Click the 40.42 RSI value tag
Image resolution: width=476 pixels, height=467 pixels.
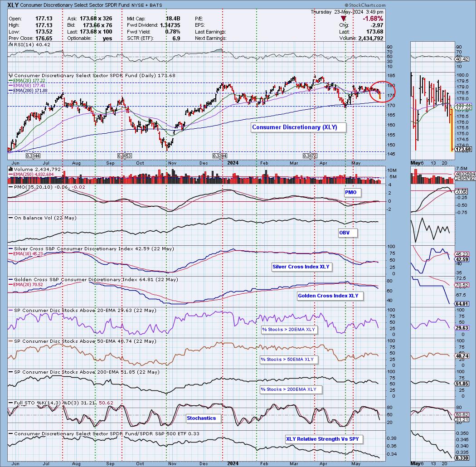pyautogui.click(x=462, y=59)
